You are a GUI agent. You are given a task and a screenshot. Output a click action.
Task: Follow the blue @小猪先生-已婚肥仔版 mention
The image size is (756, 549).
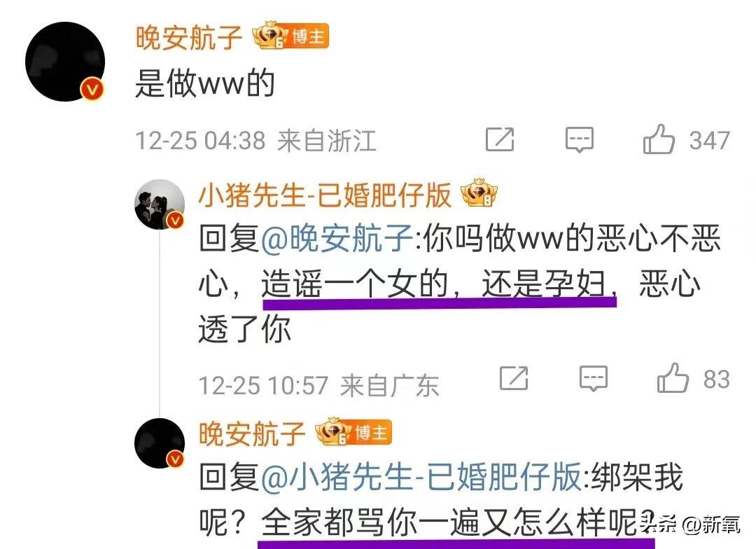coord(421,477)
